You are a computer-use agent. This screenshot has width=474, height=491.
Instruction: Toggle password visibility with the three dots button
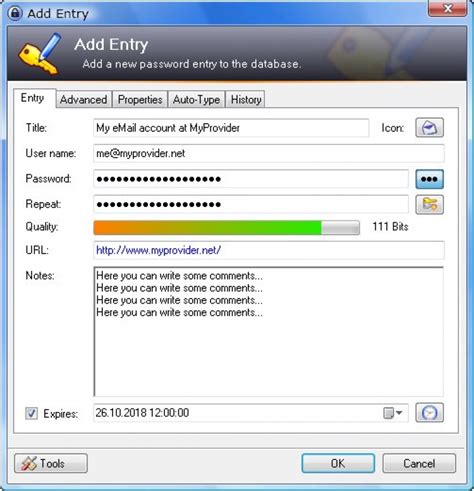click(429, 179)
